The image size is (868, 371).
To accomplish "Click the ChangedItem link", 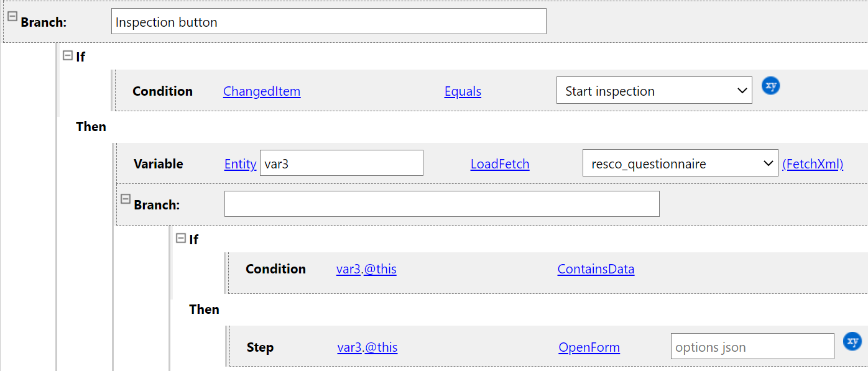I will click(x=261, y=91).
